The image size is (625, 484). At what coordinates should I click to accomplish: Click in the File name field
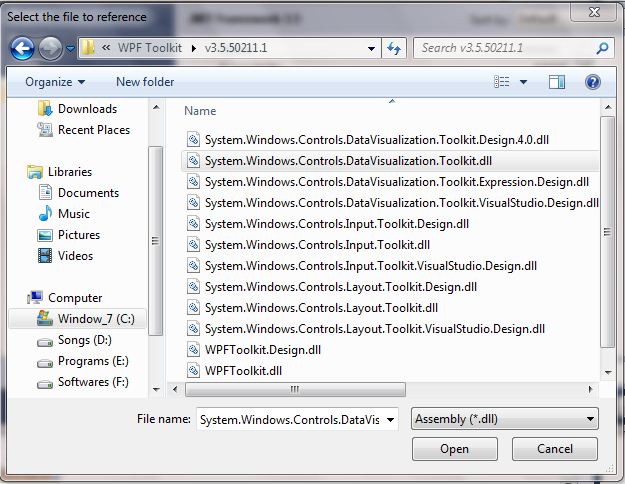pos(290,419)
